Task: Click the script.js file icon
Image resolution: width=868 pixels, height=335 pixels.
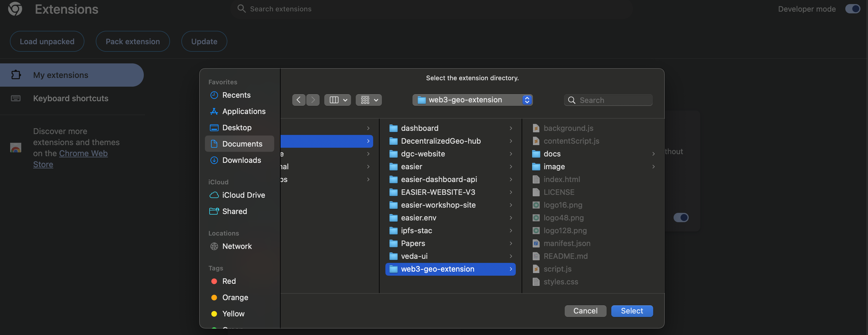Action: click(536, 269)
